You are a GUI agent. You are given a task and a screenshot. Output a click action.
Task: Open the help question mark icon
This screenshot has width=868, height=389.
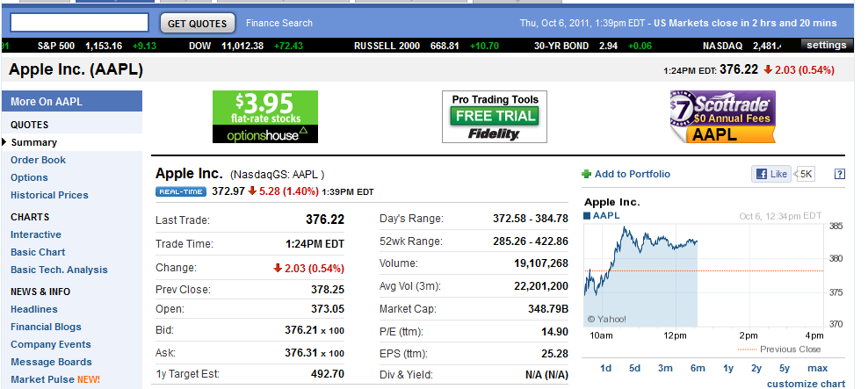point(839,174)
